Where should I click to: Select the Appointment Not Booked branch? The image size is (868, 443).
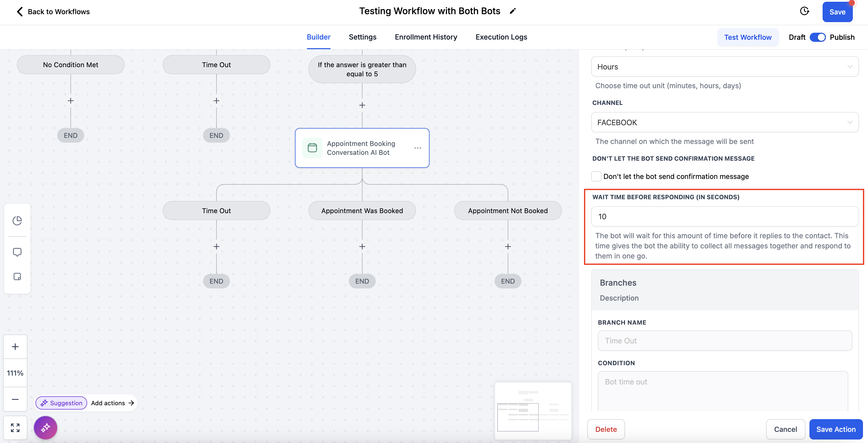tap(508, 211)
